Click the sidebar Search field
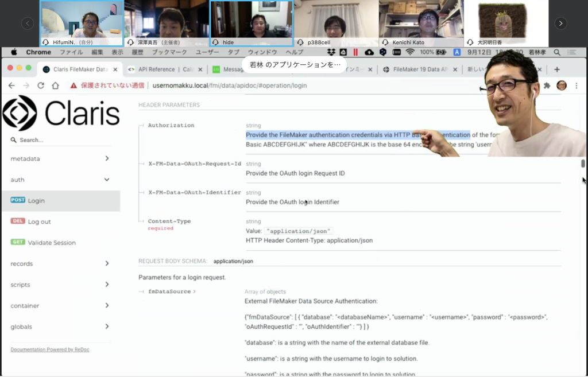Viewport: 588px width, 377px height. pyautogui.click(x=61, y=140)
